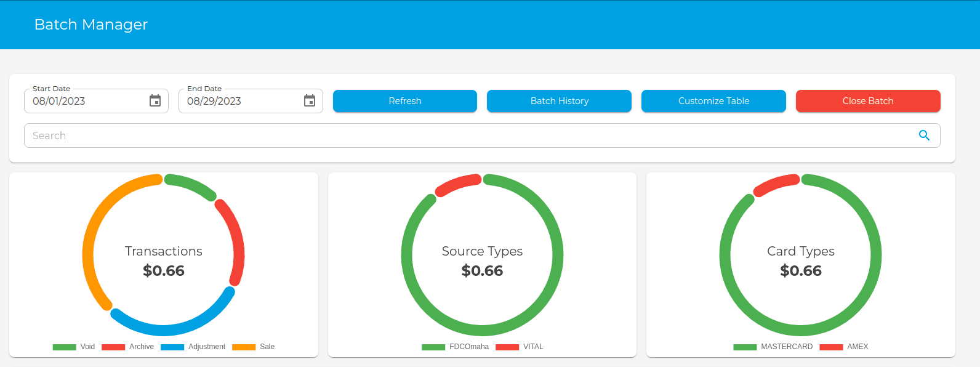The width and height of the screenshot is (980, 367).
Task: Toggle the Void legend item
Action: click(x=74, y=347)
